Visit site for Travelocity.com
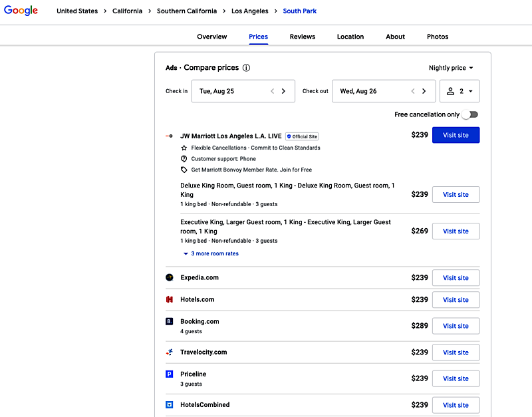 pos(456,352)
